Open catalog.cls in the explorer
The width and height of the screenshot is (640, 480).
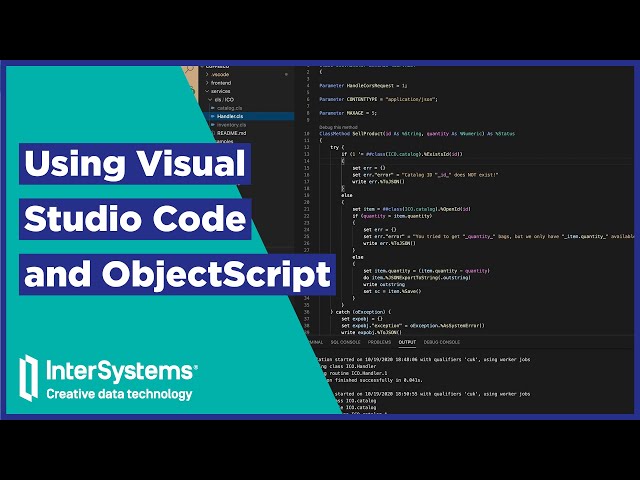(229, 108)
